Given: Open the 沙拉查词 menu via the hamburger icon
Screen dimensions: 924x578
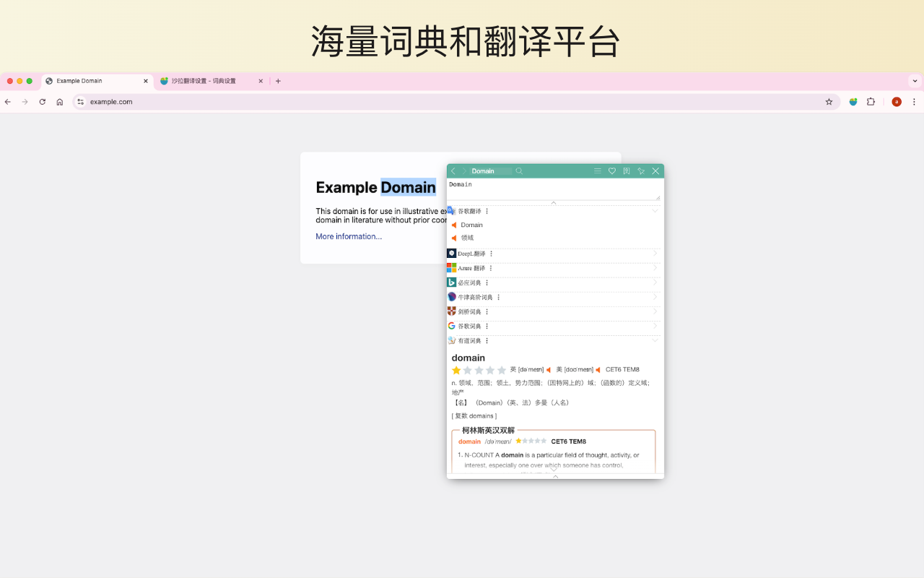Looking at the screenshot, I should 598,171.
